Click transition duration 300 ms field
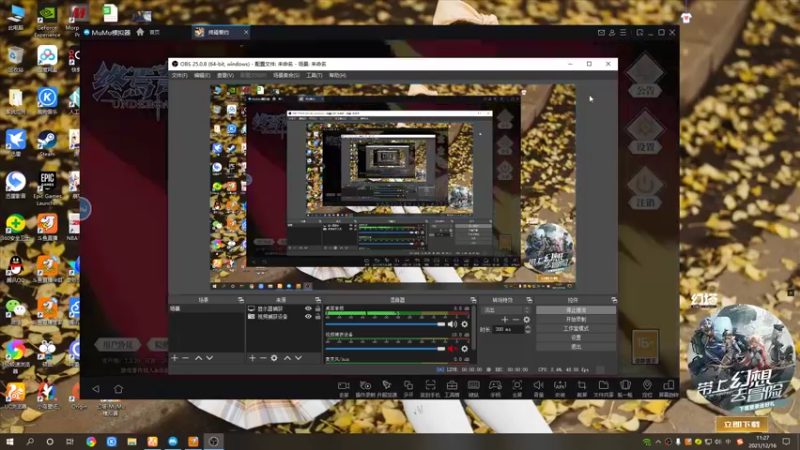Image resolution: width=800 pixels, height=450 pixels. (509, 330)
